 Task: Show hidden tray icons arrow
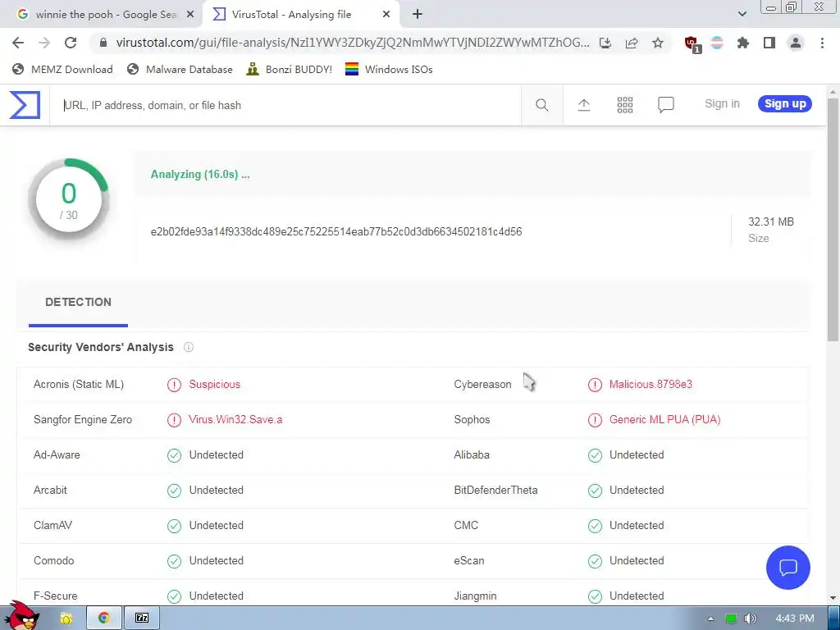tap(710, 619)
